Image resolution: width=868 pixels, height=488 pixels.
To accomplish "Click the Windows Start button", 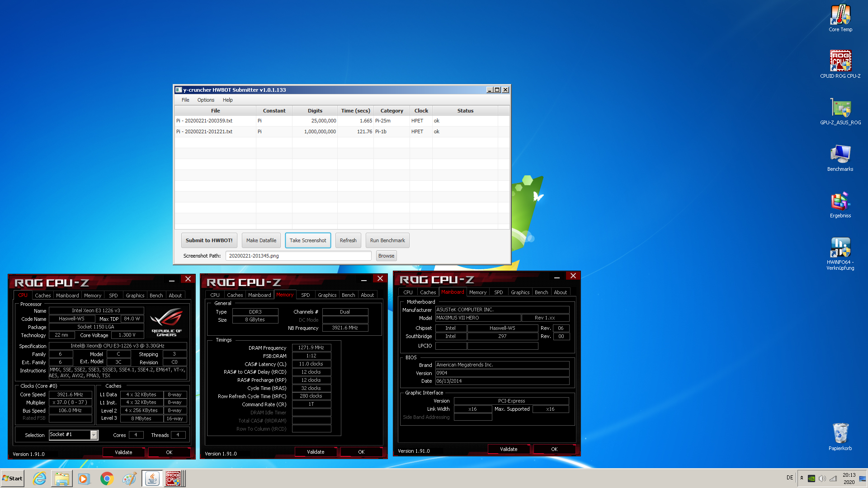I will 13,479.
